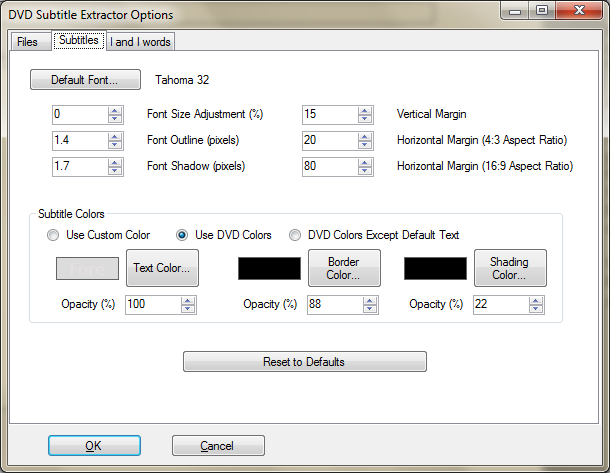The image size is (610, 473).
Task: Select Use Custom Color radio button
Action: (x=53, y=235)
